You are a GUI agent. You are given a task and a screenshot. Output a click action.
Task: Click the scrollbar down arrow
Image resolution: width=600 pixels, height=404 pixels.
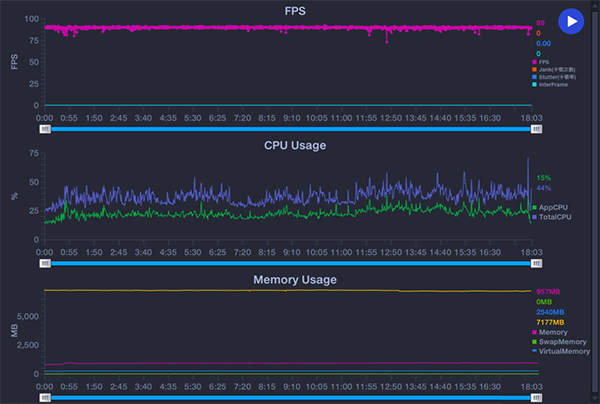point(596,399)
